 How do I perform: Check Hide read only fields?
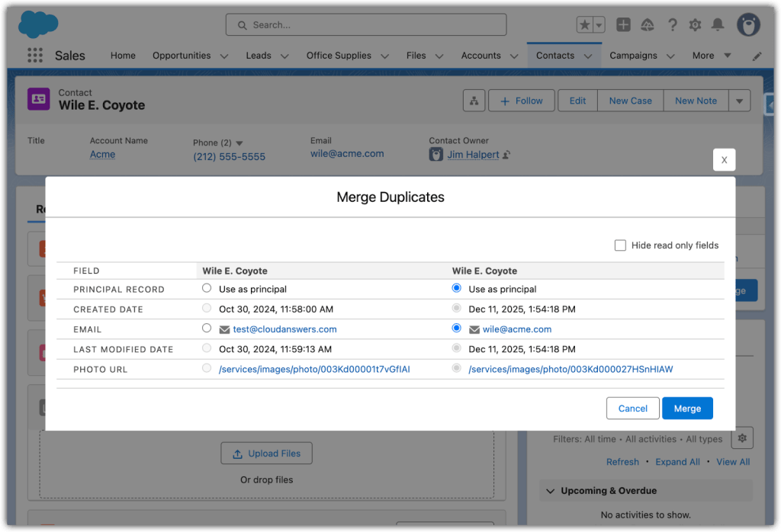coord(620,245)
